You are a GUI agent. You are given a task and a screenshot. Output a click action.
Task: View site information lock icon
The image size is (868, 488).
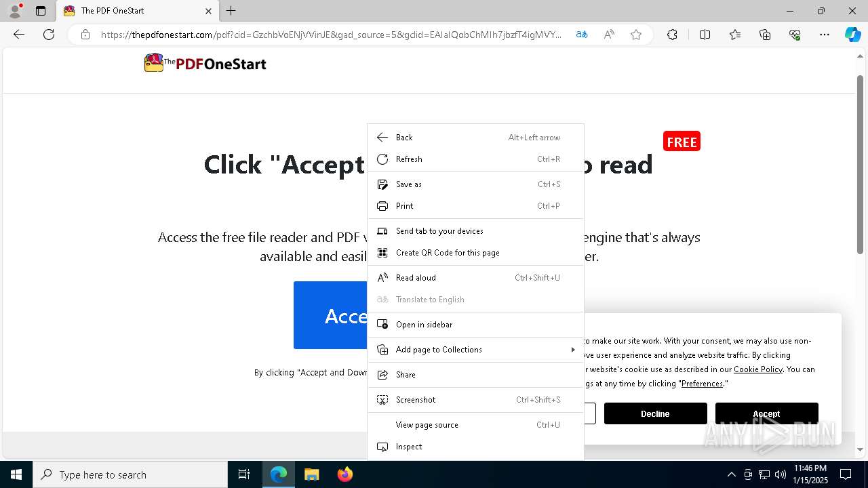(x=85, y=35)
